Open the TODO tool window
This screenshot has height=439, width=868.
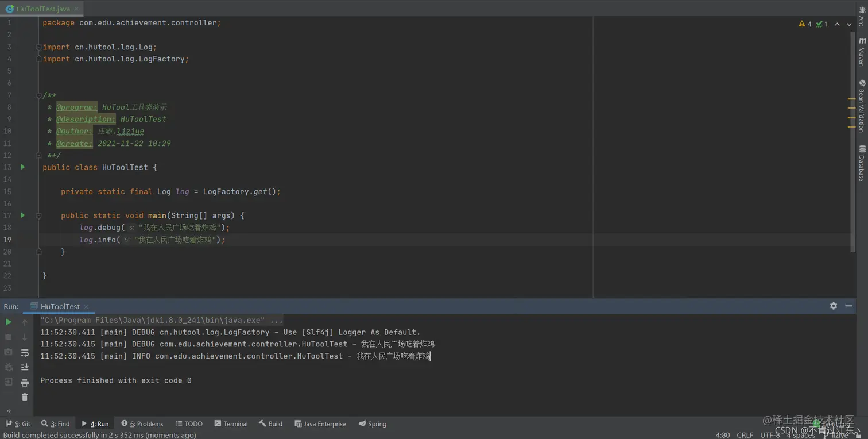(x=189, y=424)
